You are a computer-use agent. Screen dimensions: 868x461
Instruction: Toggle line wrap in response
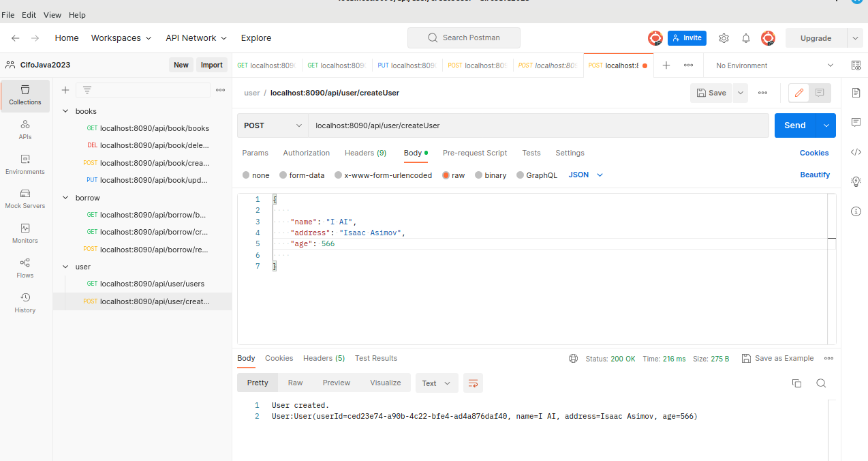pyautogui.click(x=473, y=383)
